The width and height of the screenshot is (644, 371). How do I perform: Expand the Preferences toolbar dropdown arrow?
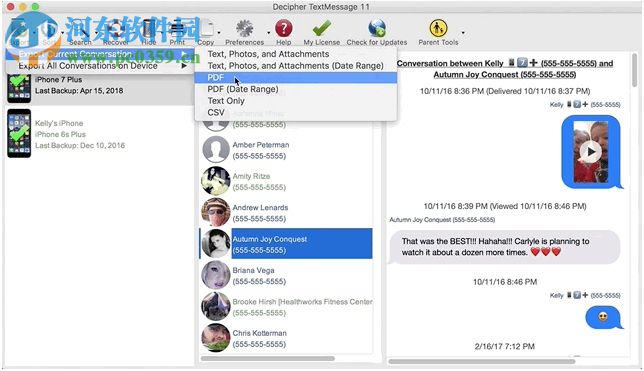click(x=268, y=33)
